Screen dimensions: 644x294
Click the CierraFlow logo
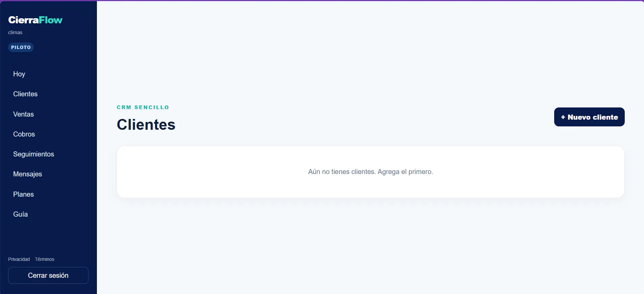[35, 20]
